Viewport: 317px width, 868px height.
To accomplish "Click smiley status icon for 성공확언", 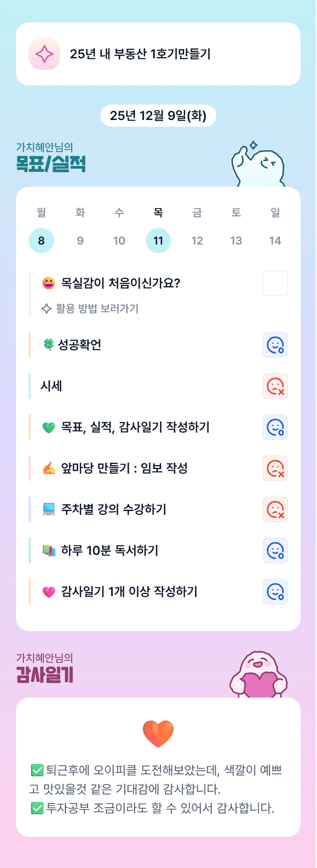I will pos(275,345).
